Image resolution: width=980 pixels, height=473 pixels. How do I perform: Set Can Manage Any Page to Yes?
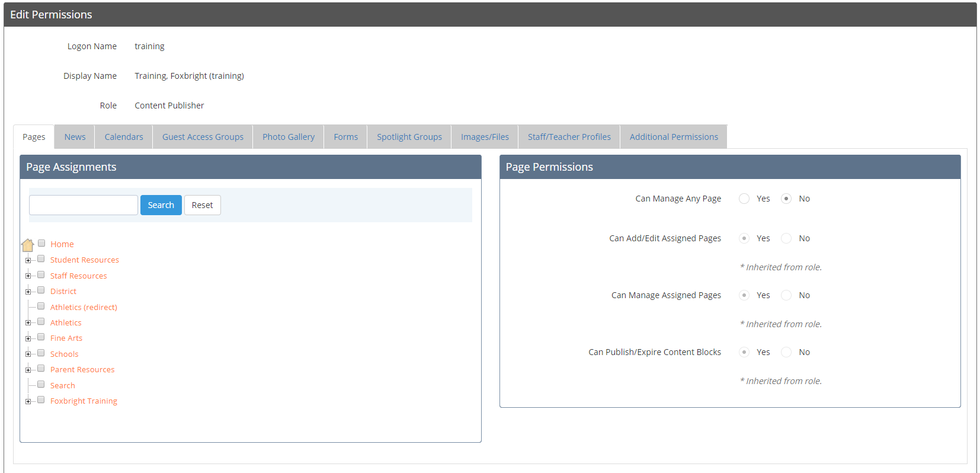coord(744,199)
